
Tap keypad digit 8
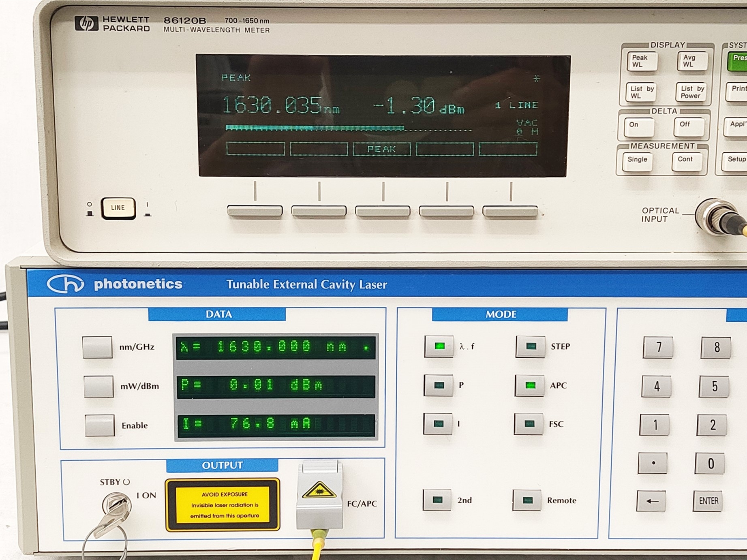[716, 347]
